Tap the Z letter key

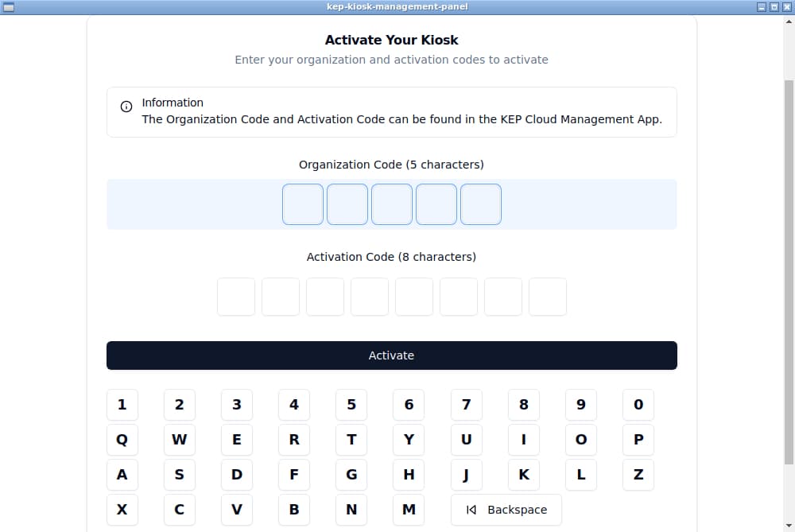tap(638, 475)
